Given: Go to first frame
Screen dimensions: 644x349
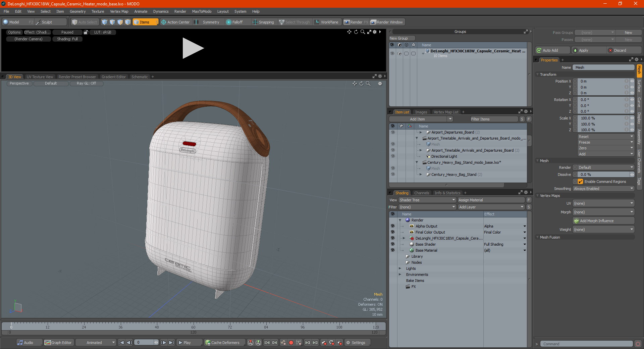Looking at the screenshot, I should pyautogui.click(x=121, y=343).
